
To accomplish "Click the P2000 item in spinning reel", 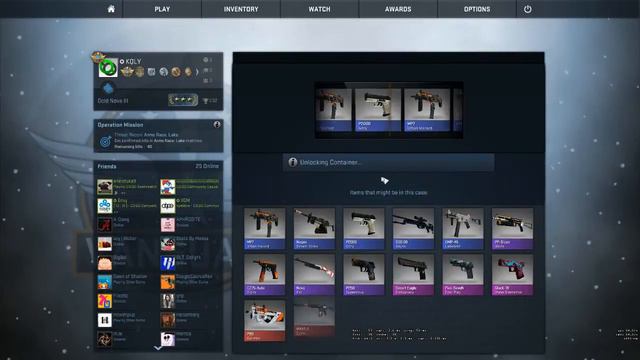I will coord(378,110).
